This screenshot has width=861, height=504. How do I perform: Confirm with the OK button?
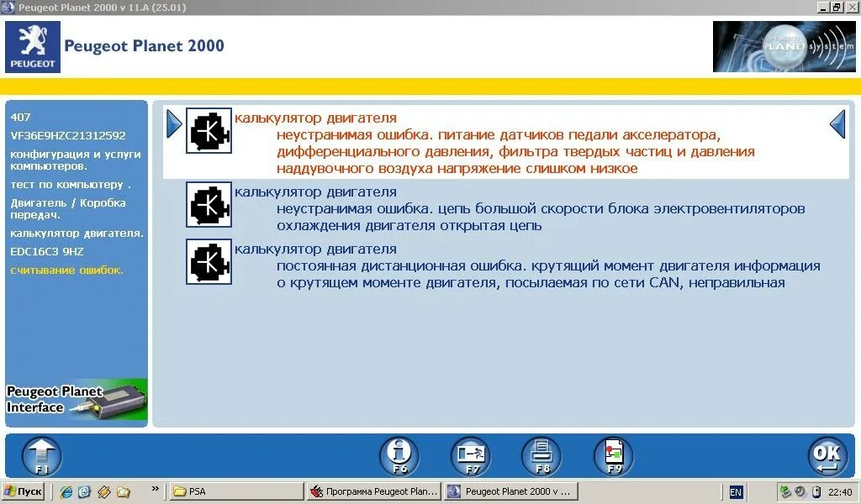[x=827, y=456]
